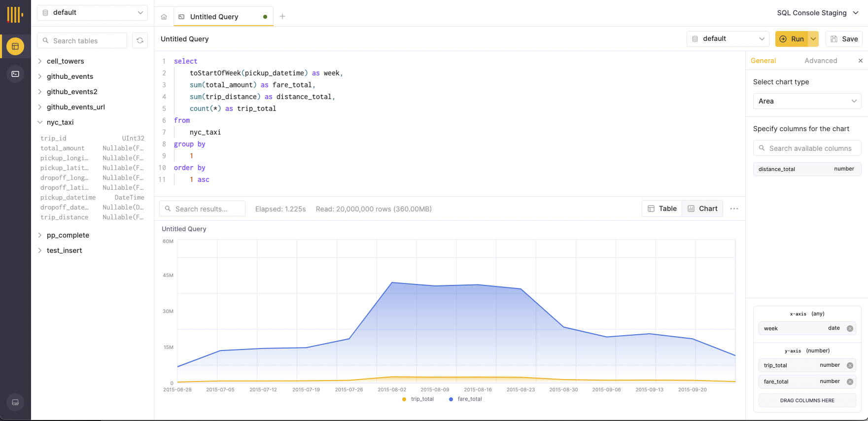This screenshot has width=868, height=421.
Task: Collapse the nyc_taxi table tree
Action: click(40, 122)
